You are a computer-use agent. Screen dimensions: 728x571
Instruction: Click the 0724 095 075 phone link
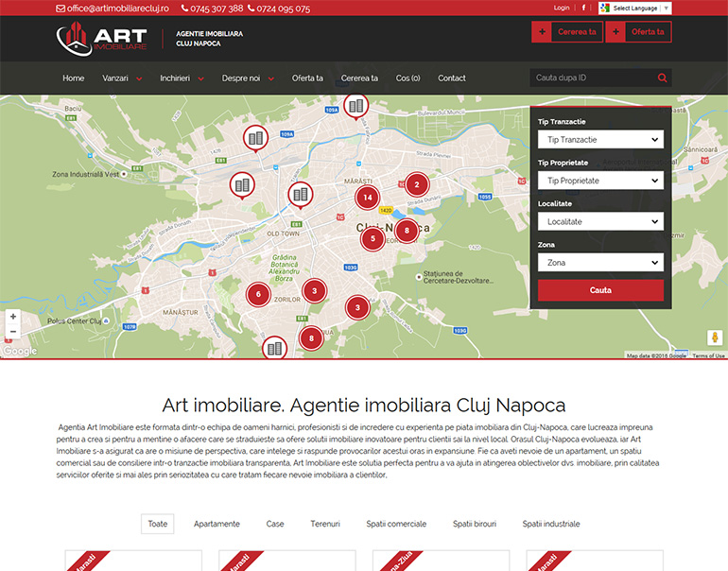tap(284, 9)
